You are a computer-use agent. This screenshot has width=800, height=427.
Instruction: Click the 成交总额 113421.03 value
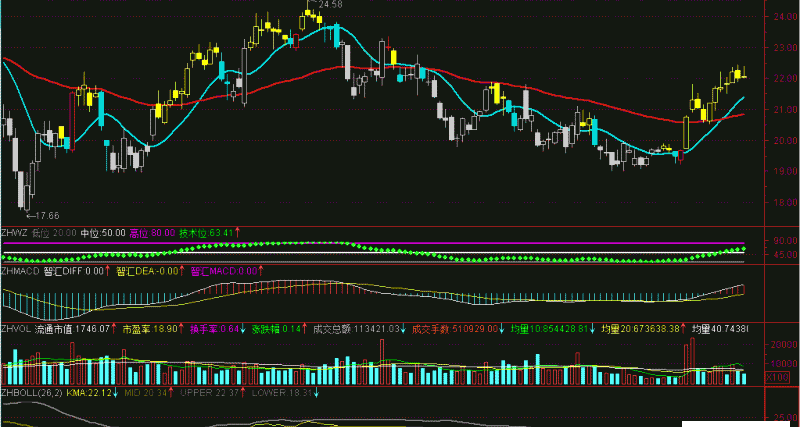pos(356,329)
